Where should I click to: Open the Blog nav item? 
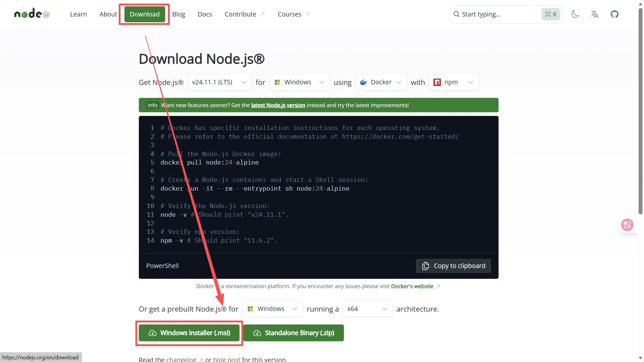click(x=179, y=14)
